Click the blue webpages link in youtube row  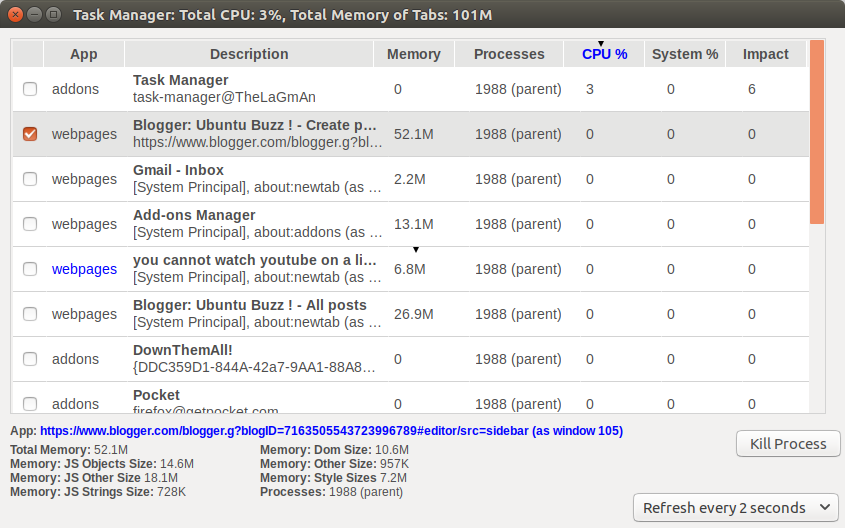pos(84,269)
